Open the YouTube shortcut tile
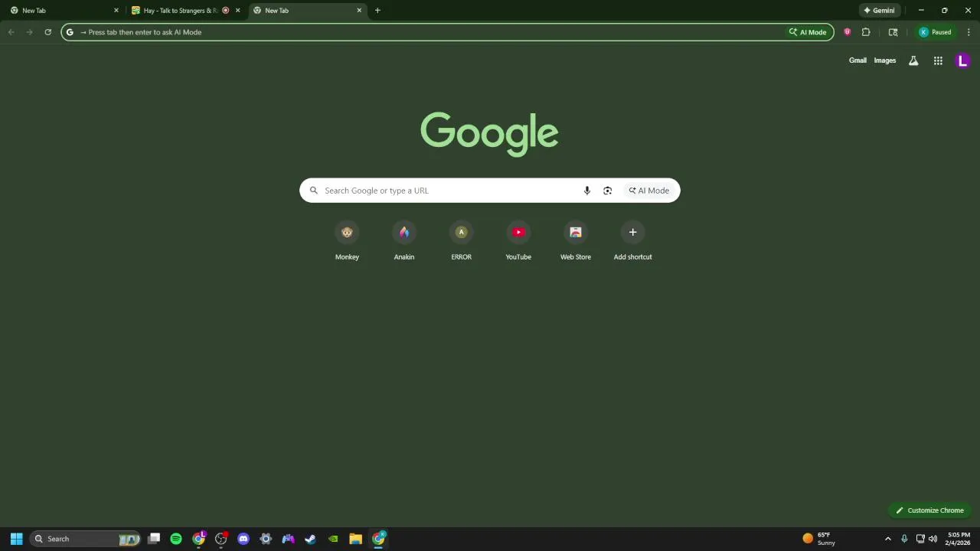Viewport: 980px width, 551px height. coord(518,242)
